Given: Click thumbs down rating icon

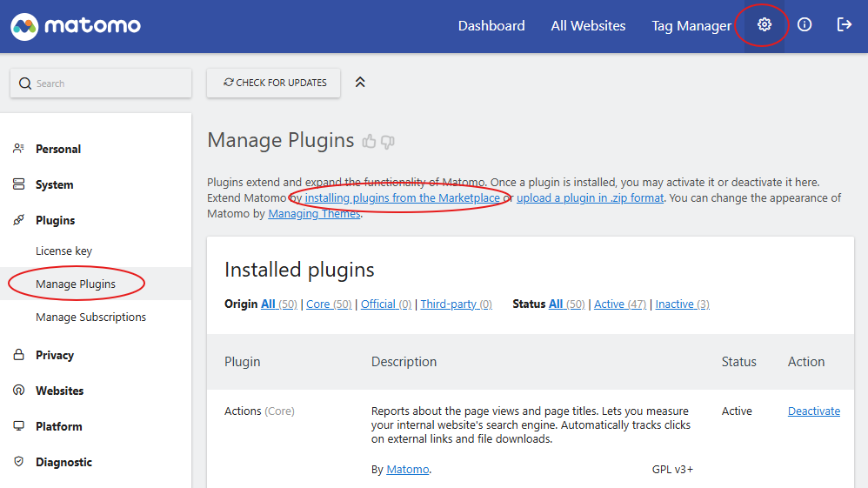Looking at the screenshot, I should click(388, 142).
